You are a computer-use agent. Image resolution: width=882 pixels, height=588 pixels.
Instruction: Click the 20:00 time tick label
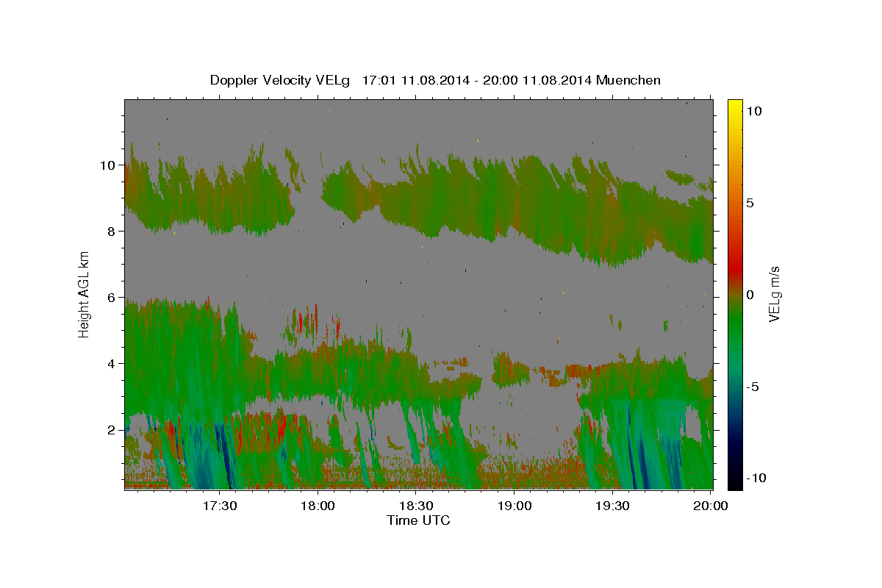(x=710, y=506)
